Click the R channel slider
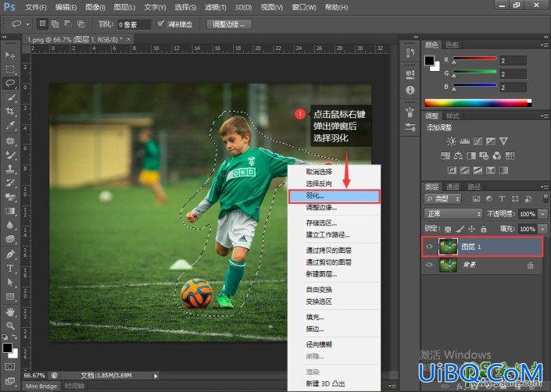 [x=474, y=59]
